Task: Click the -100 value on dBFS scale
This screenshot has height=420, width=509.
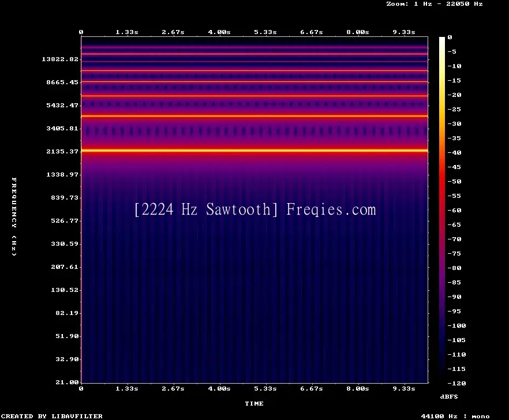Action: (x=456, y=325)
